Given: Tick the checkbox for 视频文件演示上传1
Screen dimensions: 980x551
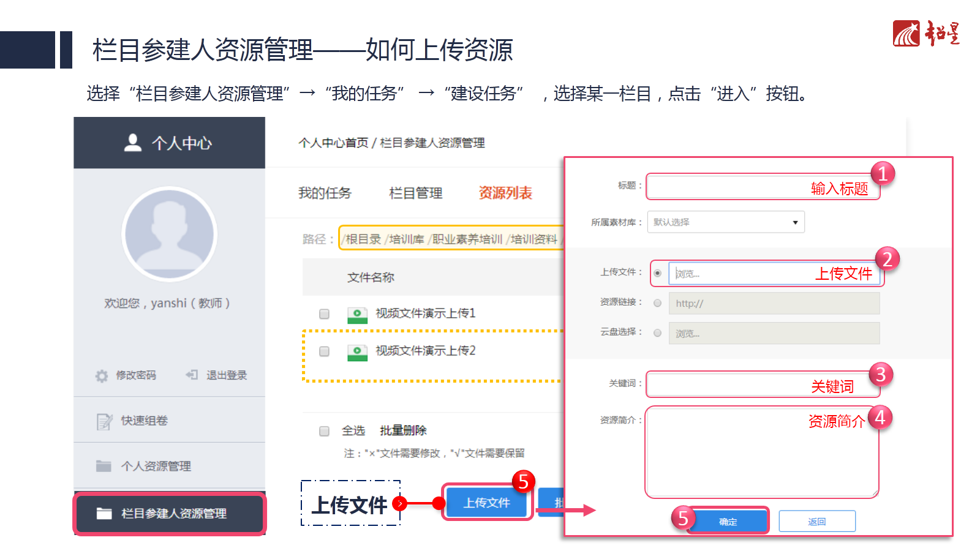Looking at the screenshot, I should [324, 314].
